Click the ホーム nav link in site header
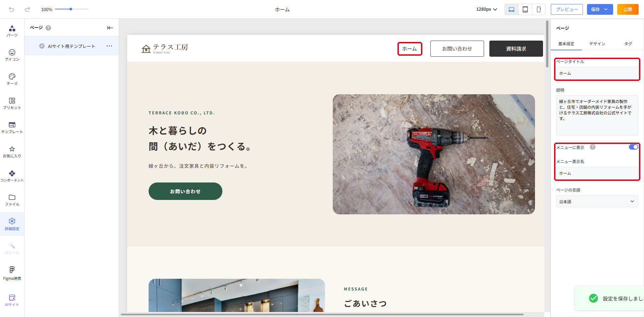 point(410,49)
